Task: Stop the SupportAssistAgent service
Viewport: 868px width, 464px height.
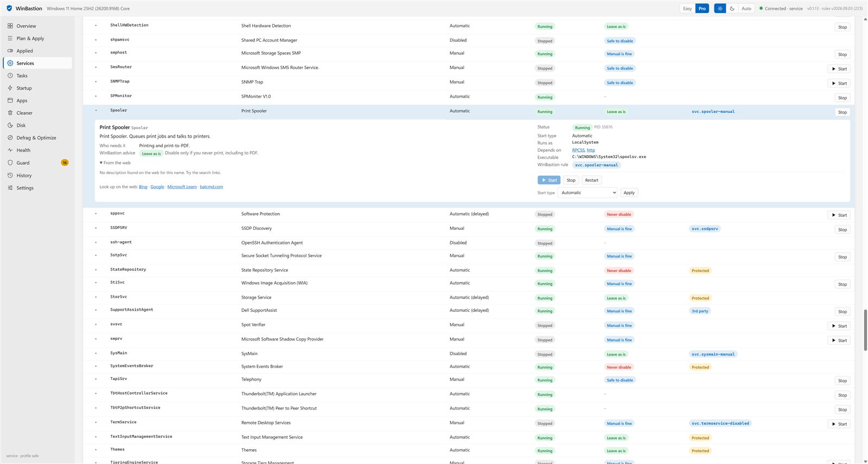Action: pyautogui.click(x=842, y=312)
